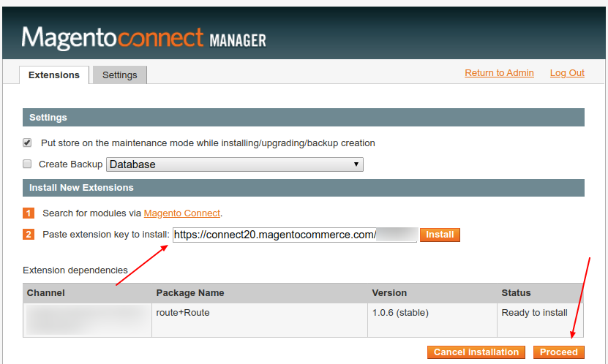Click the Channel column header

point(46,293)
